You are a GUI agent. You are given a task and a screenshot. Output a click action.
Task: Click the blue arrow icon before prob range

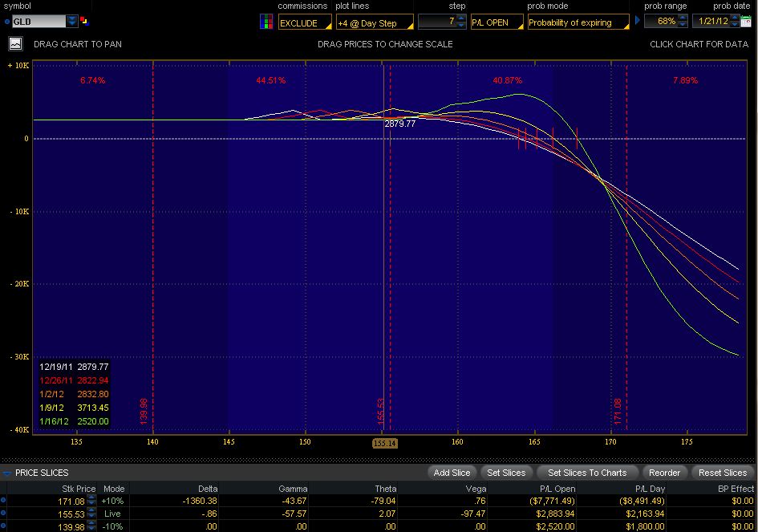[638, 20]
